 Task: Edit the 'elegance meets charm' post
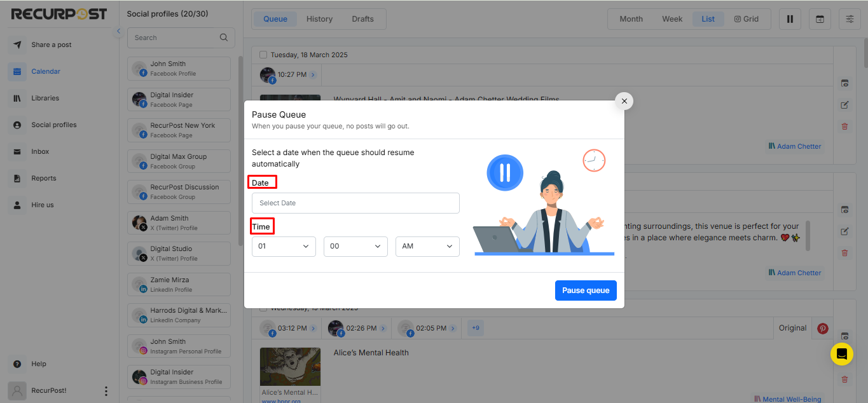coord(844,231)
